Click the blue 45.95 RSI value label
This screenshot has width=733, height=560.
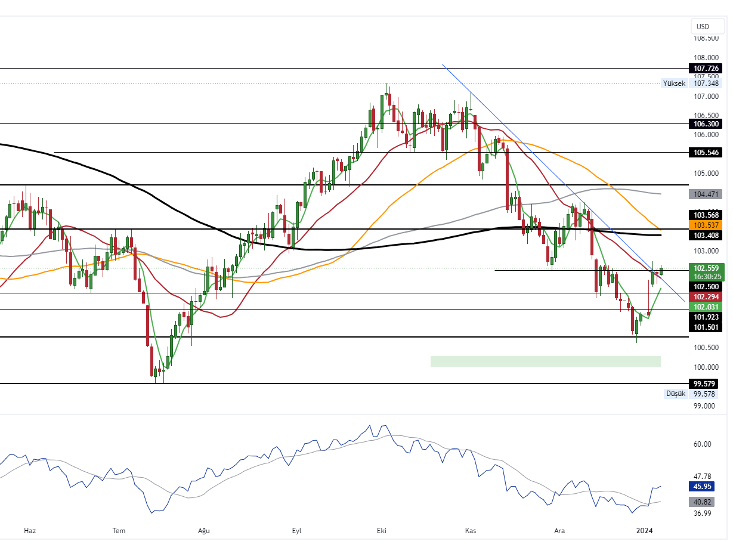coord(706,486)
